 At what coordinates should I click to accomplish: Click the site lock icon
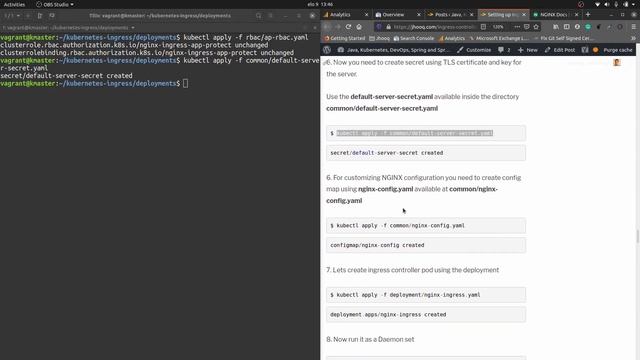point(389,27)
